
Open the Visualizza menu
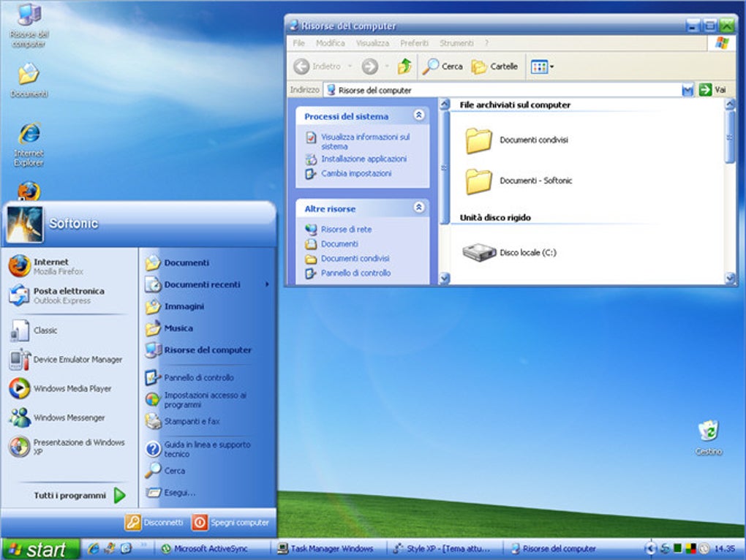[x=372, y=43]
